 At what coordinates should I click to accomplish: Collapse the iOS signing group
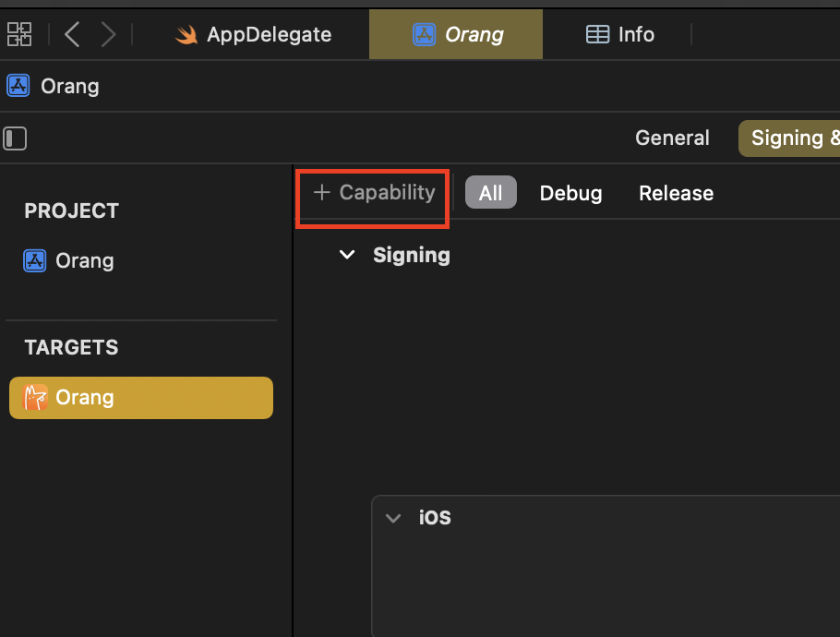pos(393,518)
